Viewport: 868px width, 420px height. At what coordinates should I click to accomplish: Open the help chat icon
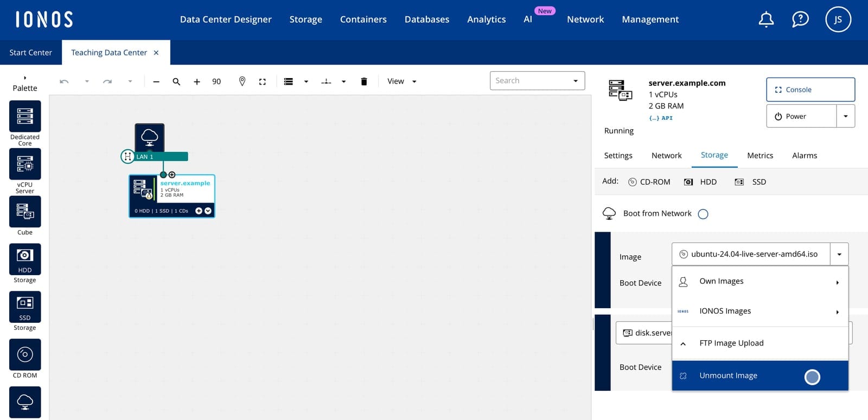(x=800, y=20)
